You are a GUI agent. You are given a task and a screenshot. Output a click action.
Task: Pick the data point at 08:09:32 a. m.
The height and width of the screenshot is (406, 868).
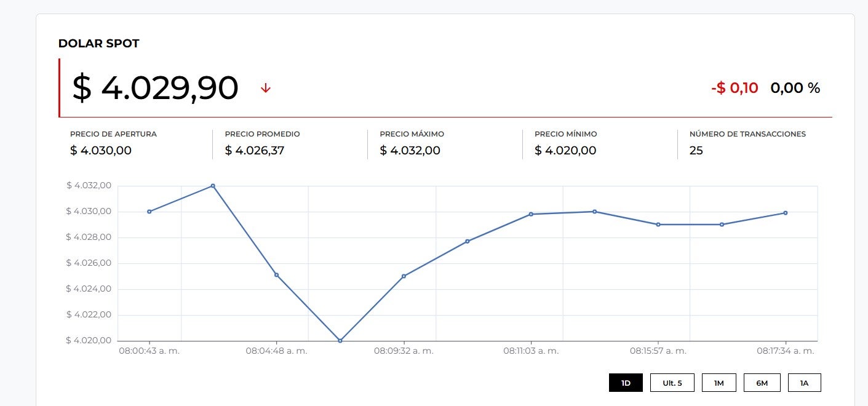404,276
